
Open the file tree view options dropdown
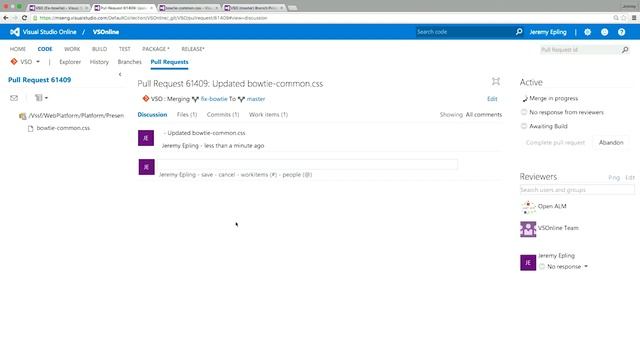coord(41,98)
